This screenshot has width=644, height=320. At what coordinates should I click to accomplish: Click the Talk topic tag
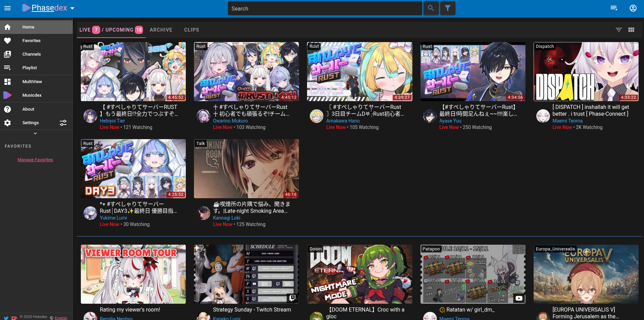(201, 144)
